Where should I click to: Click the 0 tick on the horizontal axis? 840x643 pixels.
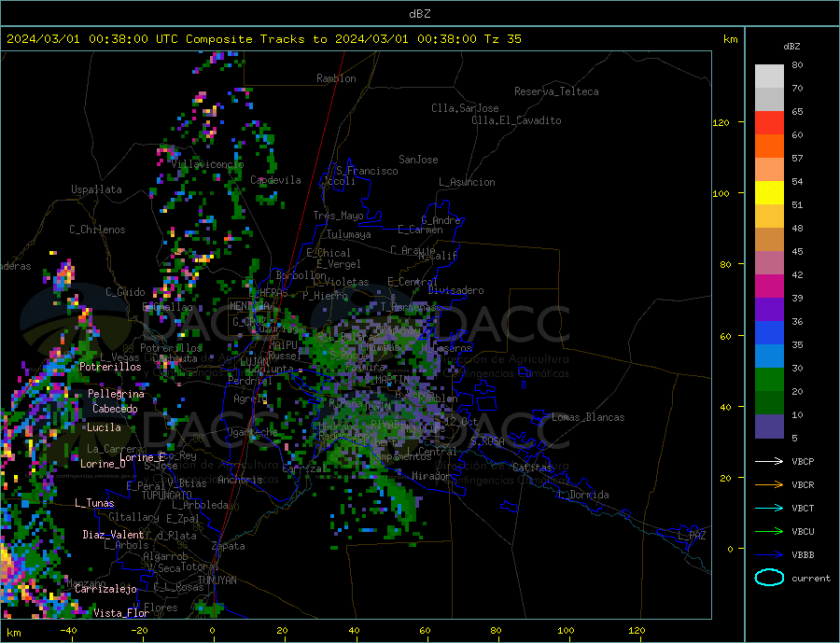click(213, 631)
